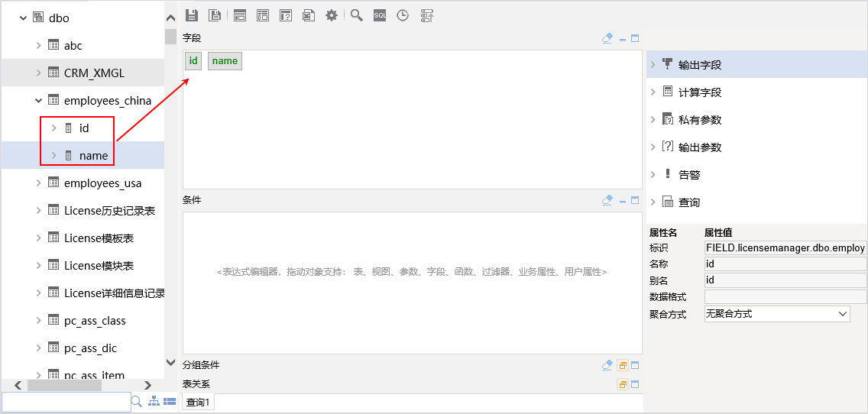Expand the CRM_XMGL table node
The image size is (868, 414).
click(39, 73)
